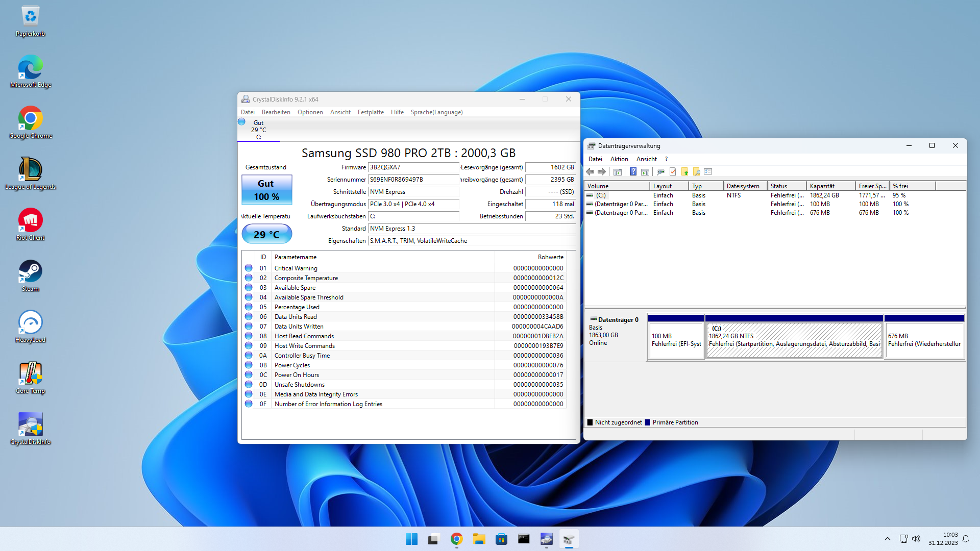Select the C: disk tab showing Gut 29 °C
The width and height of the screenshot is (980, 551).
(x=258, y=130)
